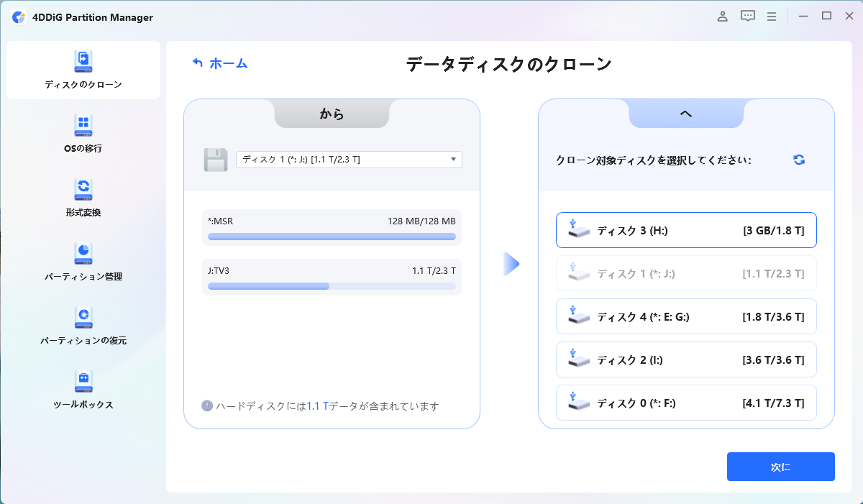Open the ディスクのクローン sidebar item

(83, 70)
